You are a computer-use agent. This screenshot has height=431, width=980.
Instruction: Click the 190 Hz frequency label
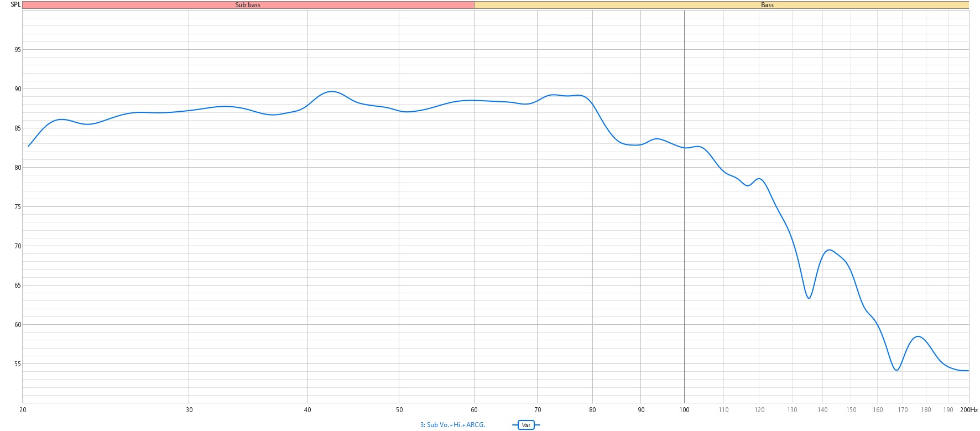pyautogui.click(x=948, y=410)
